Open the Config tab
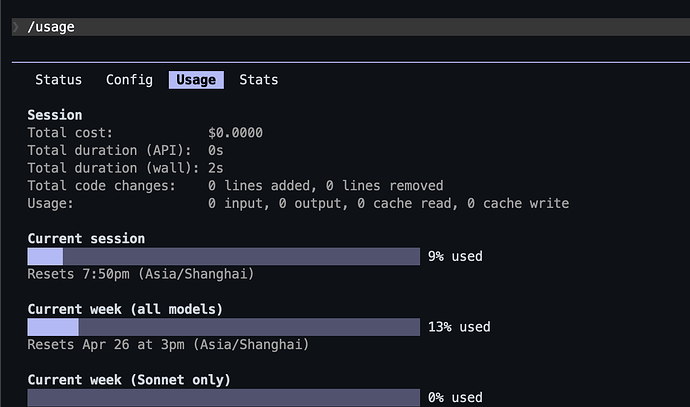 tap(129, 80)
